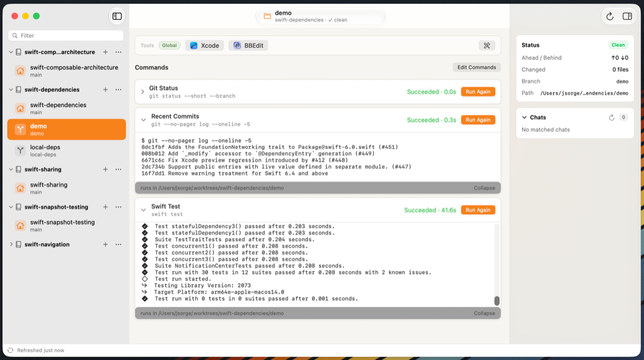
Task: Click the Clean status badge
Action: click(x=618, y=45)
